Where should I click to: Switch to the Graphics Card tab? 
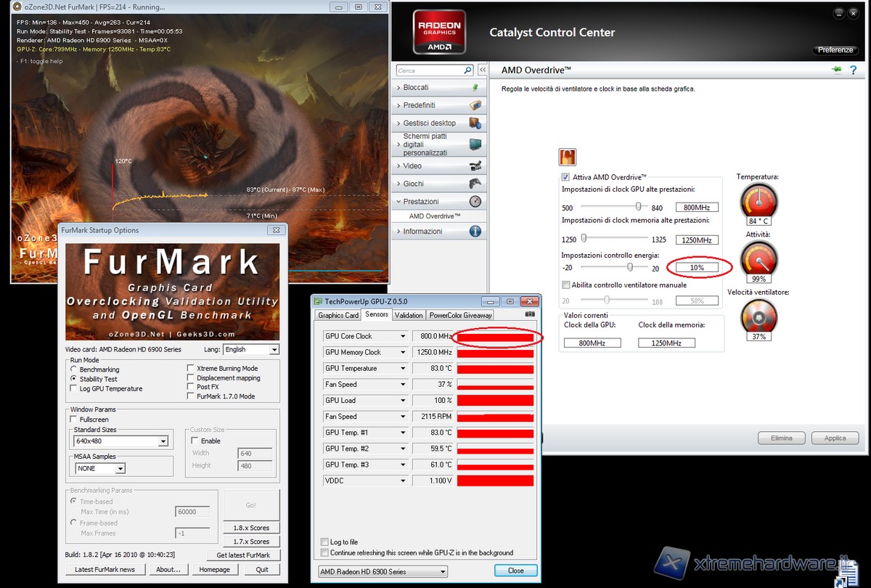point(338,315)
